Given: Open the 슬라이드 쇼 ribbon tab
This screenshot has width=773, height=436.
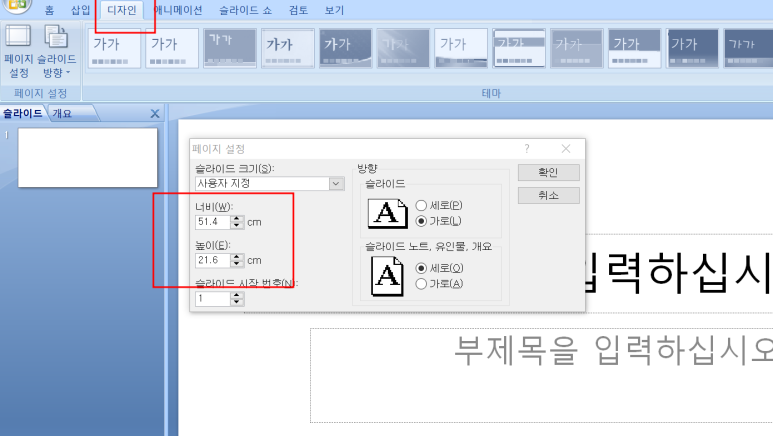Looking at the screenshot, I should click(x=246, y=10).
